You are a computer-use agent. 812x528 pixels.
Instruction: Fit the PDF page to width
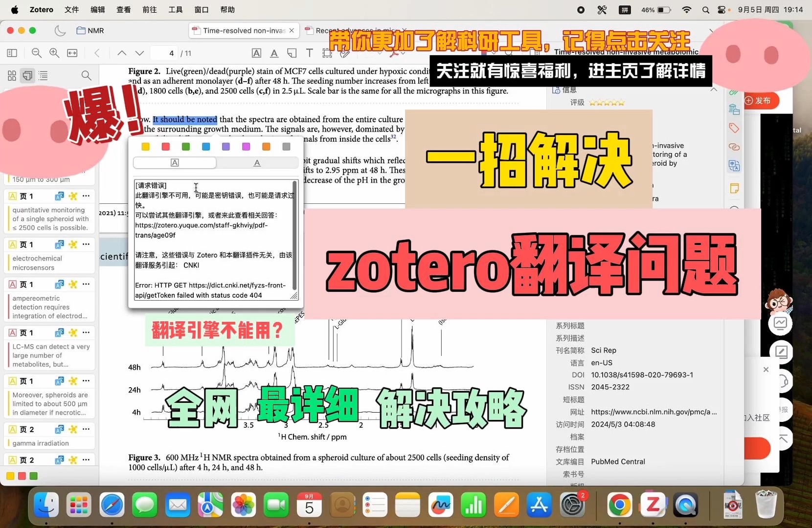[72, 53]
